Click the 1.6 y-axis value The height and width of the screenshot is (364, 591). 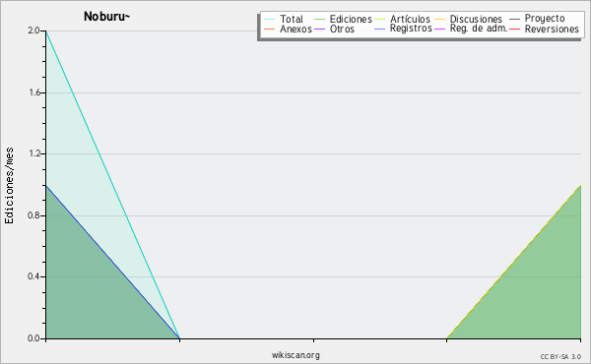pyautogui.click(x=34, y=92)
